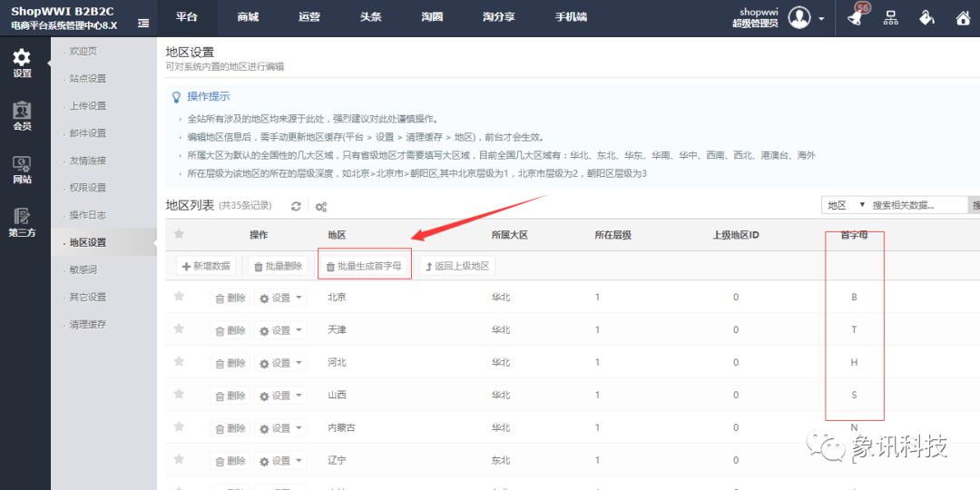Switch to the 手机端 top tab

(x=572, y=17)
